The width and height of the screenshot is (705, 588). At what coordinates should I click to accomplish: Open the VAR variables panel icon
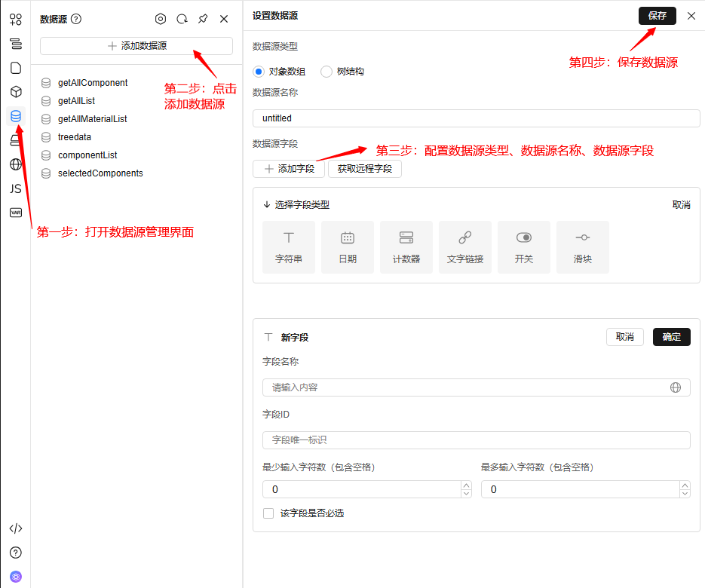[x=16, y=213]
